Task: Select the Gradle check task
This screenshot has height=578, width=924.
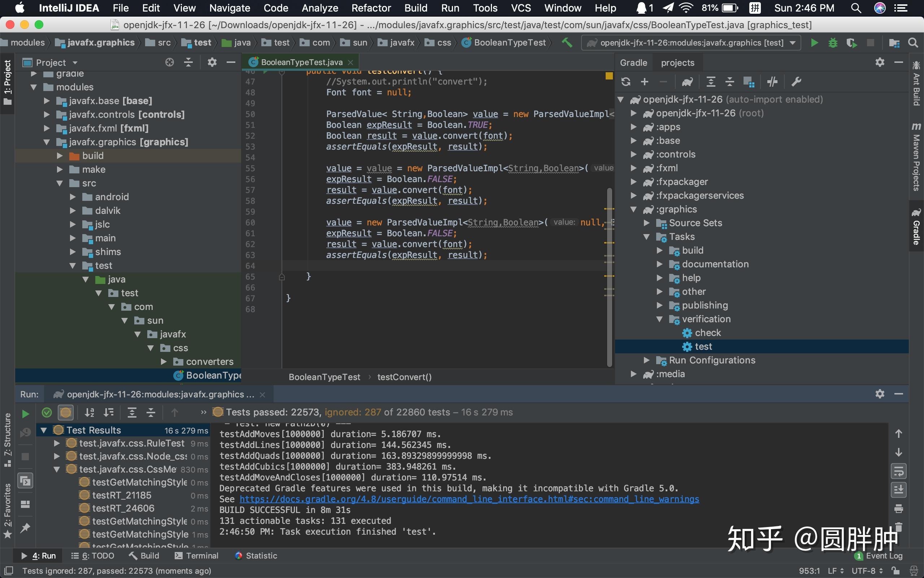Action: [707, 333]
